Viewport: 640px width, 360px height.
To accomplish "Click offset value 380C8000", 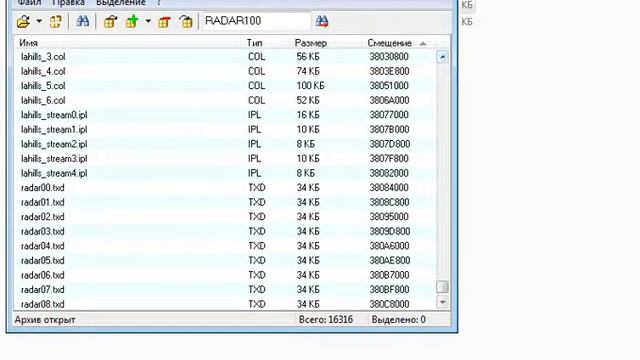I will point(389,304).
